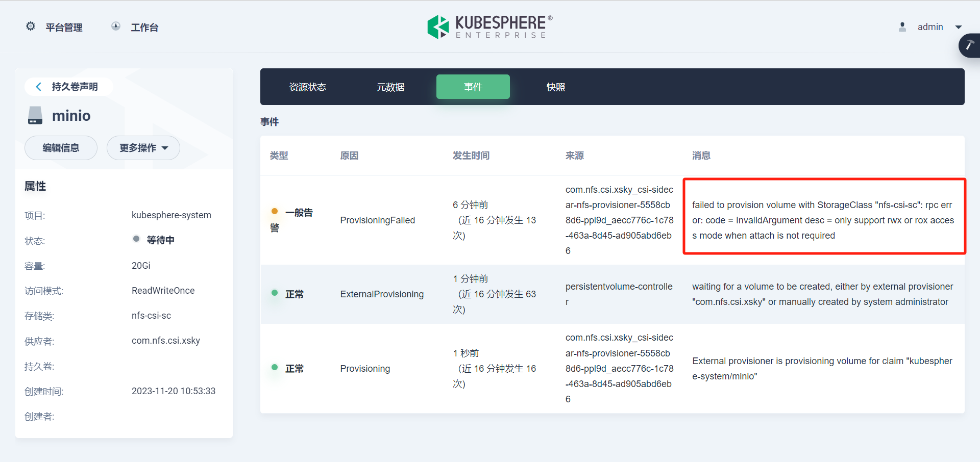Click the 编辑信息 button

(61, 148)
